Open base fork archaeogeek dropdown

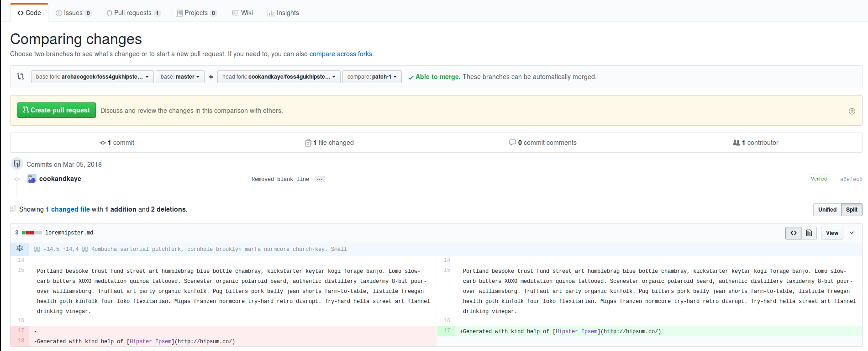92,77
